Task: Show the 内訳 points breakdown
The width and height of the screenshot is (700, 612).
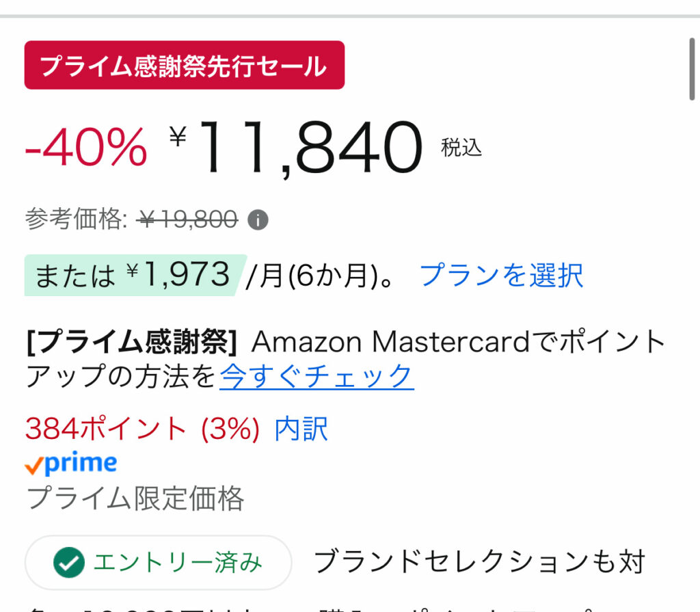Action: pyautogui.click(x=301, y=429)
